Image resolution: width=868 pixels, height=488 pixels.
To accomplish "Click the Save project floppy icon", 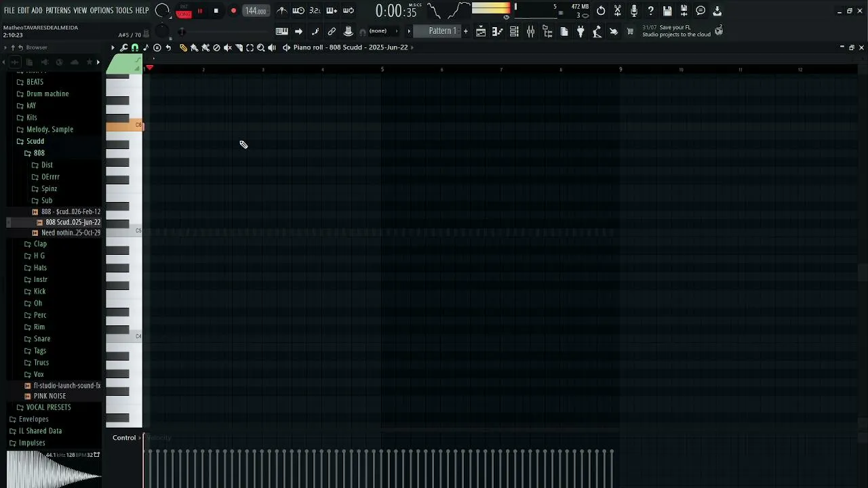I will pyautogui.click(x=667, y=11).
